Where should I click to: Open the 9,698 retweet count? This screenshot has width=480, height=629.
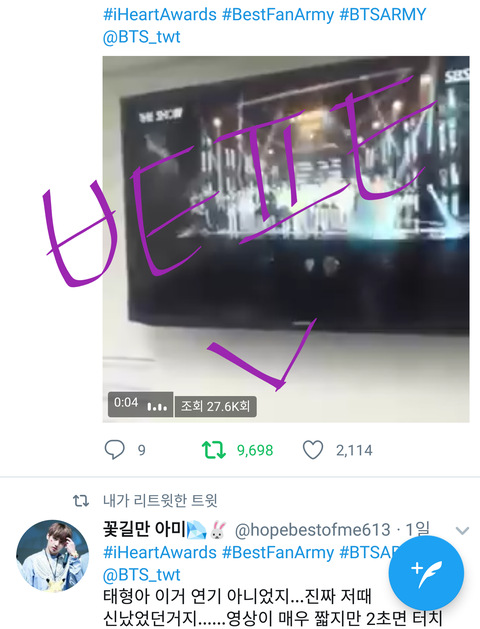[255, 450]
